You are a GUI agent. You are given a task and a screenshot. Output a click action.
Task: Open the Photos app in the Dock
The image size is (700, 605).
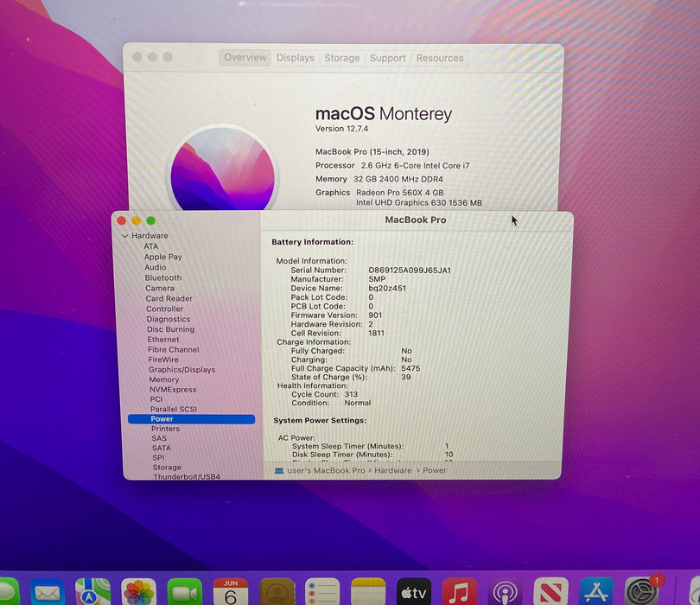[139, 592]
